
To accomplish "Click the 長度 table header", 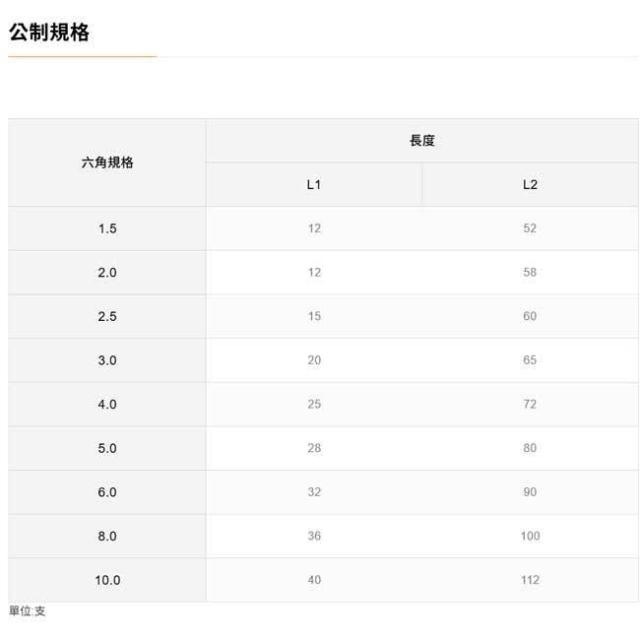I will click(422, 141).
